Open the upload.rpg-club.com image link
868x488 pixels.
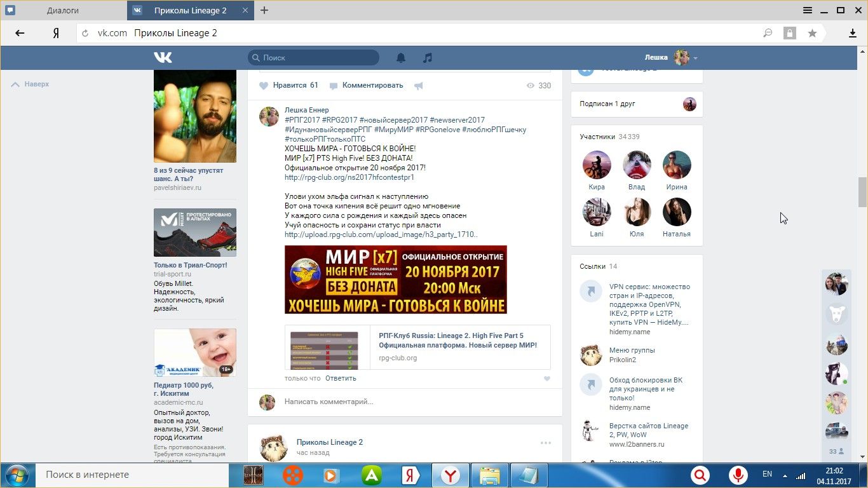click(381, 234)
